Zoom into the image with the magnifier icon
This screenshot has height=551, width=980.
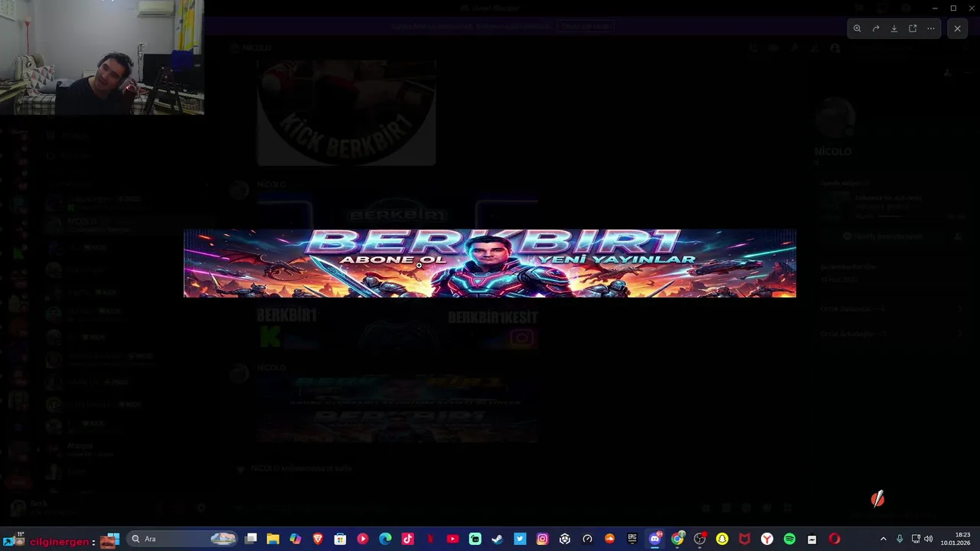857,28
